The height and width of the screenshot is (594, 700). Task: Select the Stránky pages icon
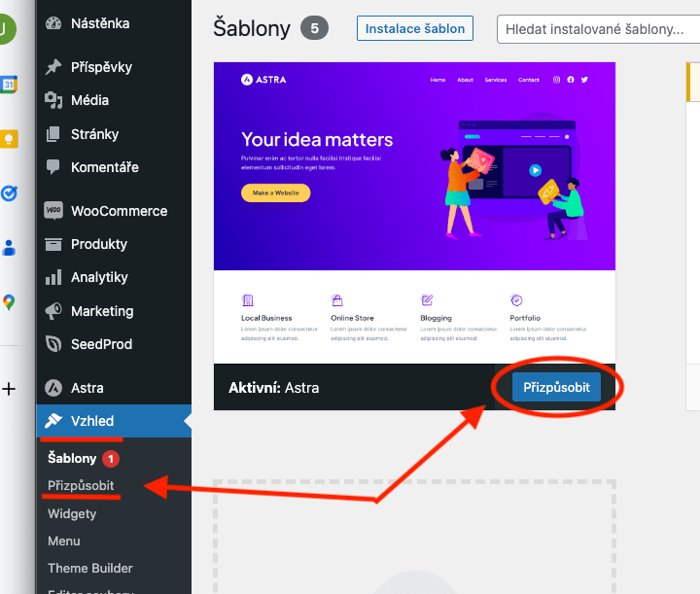click(53, 134)
